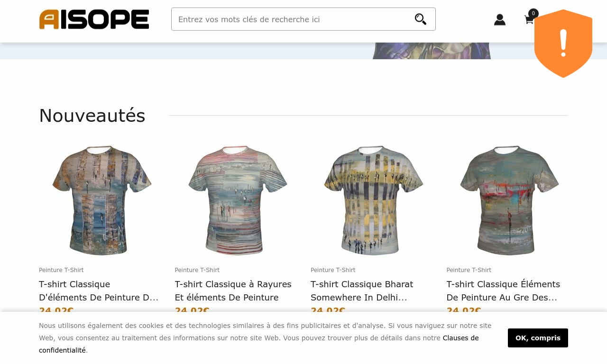Focus the search keywords input field
Image resolution: width=607 pixels, height=364 pixels.
point(292,19)
